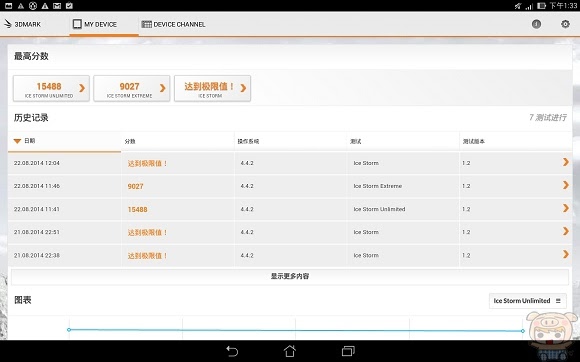Click the left data point on the chart
The width and height of the screenshot is (580, 362).
tap(69, 329)
